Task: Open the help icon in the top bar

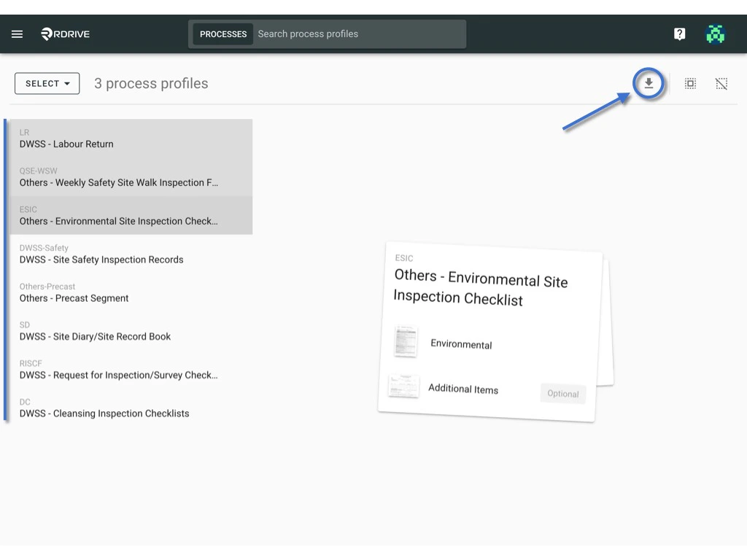Action: [x=679, y=34]
